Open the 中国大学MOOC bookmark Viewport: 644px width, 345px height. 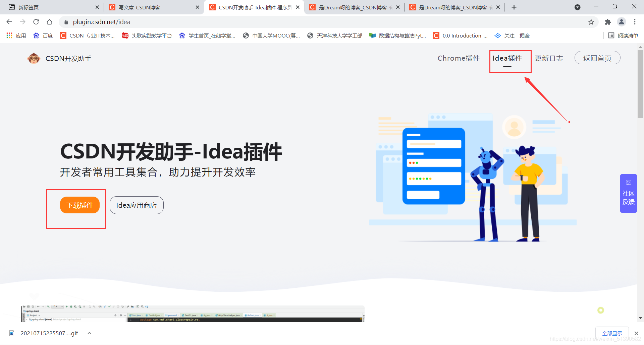[x=271, y=36]
